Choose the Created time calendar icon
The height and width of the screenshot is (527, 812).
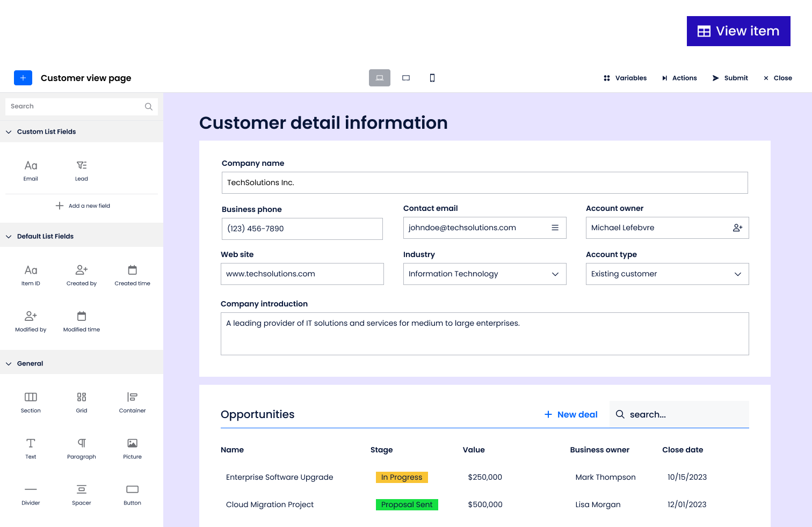point(132,270)
